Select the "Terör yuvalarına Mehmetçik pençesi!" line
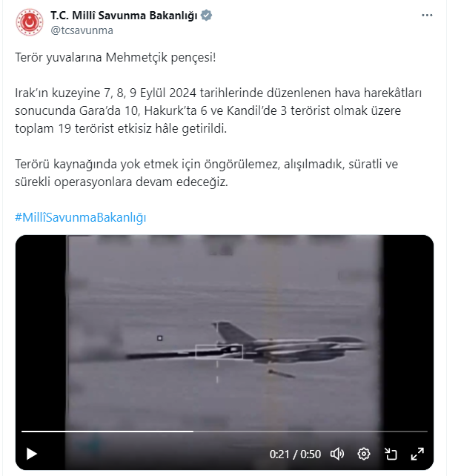Image resolution: width=461 pixels, height=476 pixels. pos(116,57)
